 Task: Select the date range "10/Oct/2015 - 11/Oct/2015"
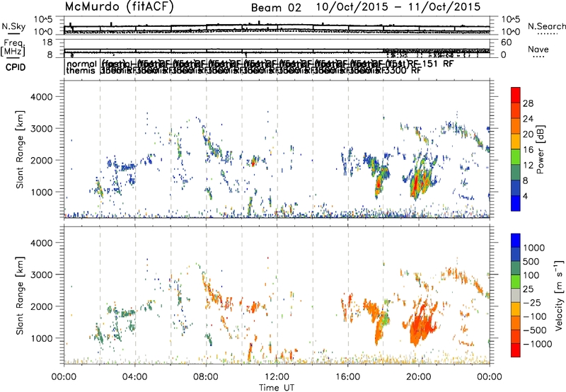398,7
